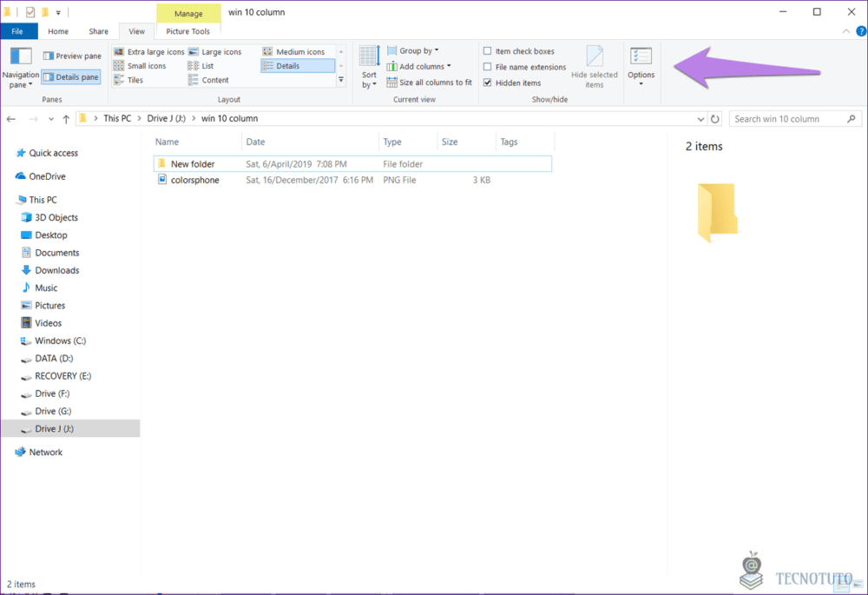Open the address bar history dropdown
The image size is (868, 595).
pyautogui.click(x=700, y=119)
